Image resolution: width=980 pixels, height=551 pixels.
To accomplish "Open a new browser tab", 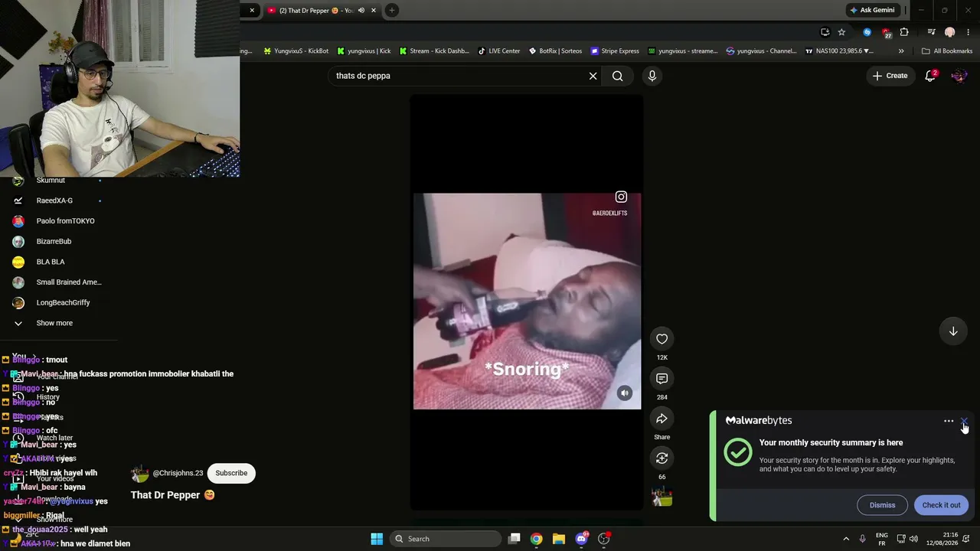I will (392, 10).
